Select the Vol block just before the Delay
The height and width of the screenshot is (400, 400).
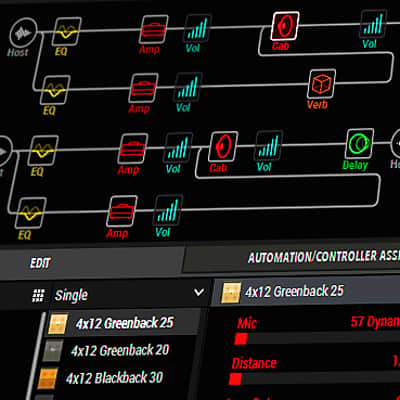[269, 146]
